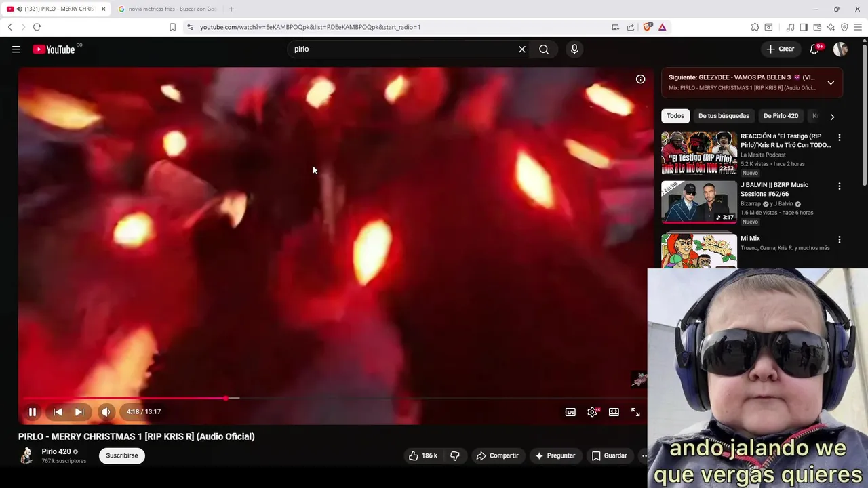Pause the video
This screenshot has height=488, width=868.
click(33, 412)
